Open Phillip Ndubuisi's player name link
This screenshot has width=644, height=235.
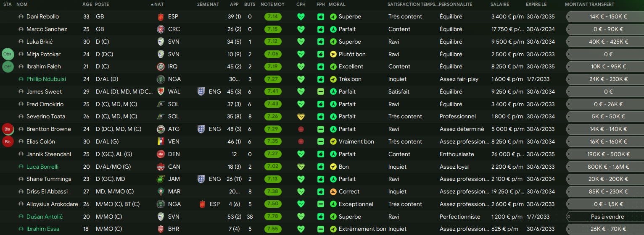coord(46,79)
